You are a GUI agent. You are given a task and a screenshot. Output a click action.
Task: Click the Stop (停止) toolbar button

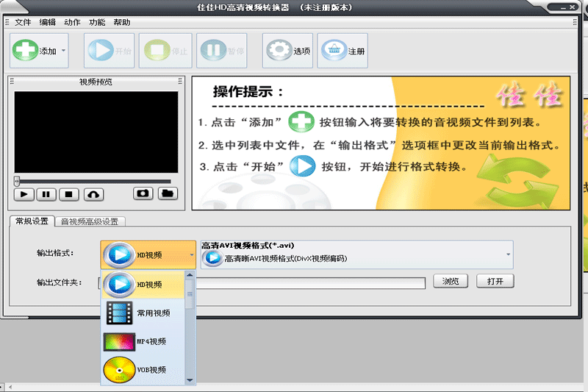[x=165, y=51]
